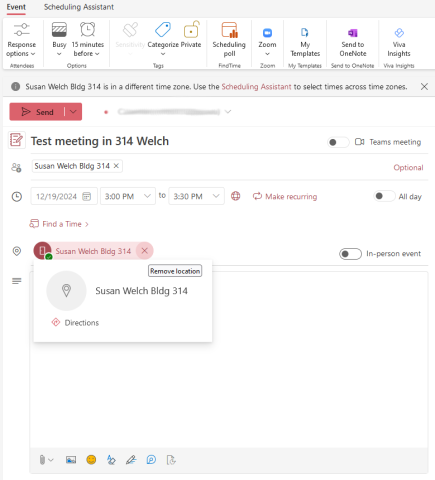Viewport: 435px width, 480px height.
Task: Click the event title notepad icon
Action: tap(16, 140)
